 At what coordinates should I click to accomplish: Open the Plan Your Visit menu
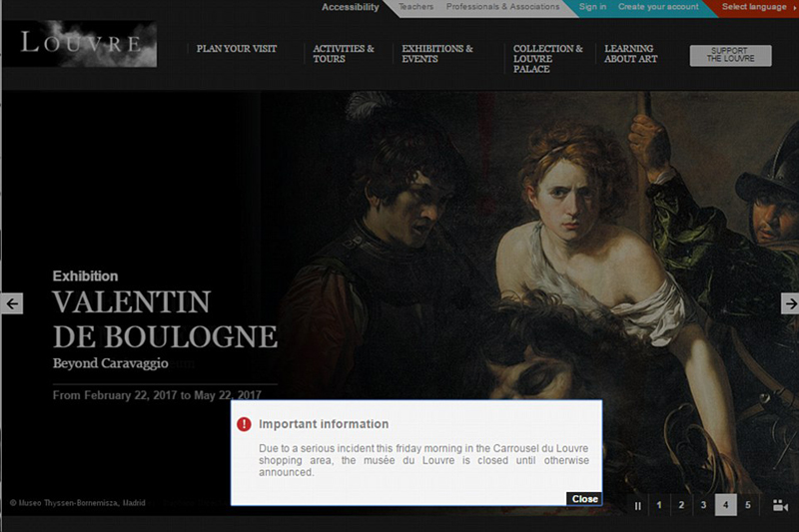pos(237,49)
